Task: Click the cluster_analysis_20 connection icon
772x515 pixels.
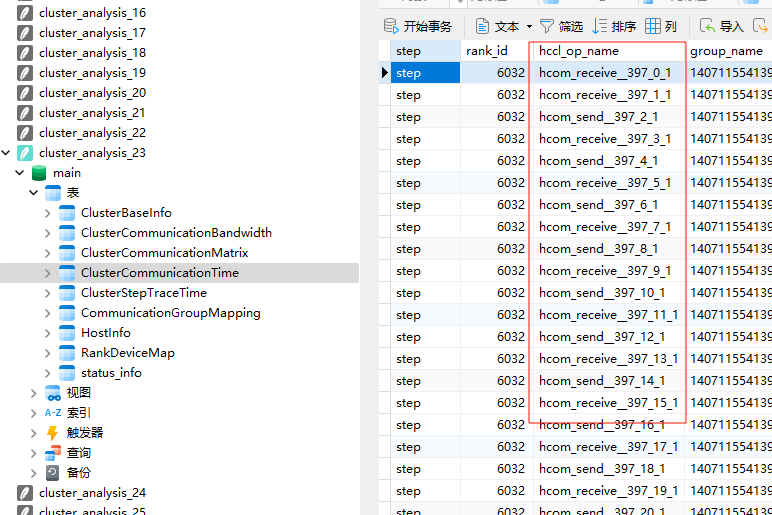Action: (25, 93)
